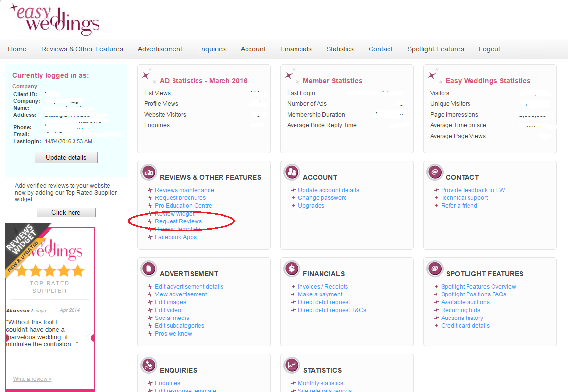
Task: Click the Edit images link
Action: (170, 302)
